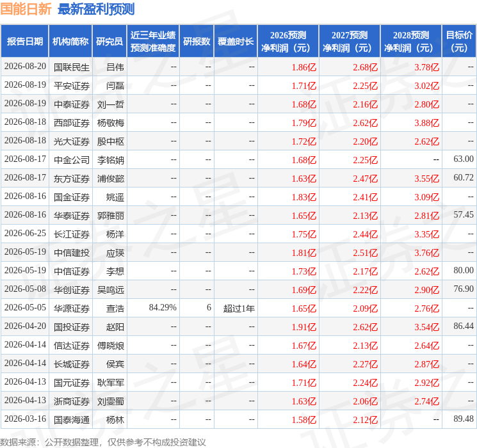
Task: Click target price 60.72
Action: coord(464,178)
